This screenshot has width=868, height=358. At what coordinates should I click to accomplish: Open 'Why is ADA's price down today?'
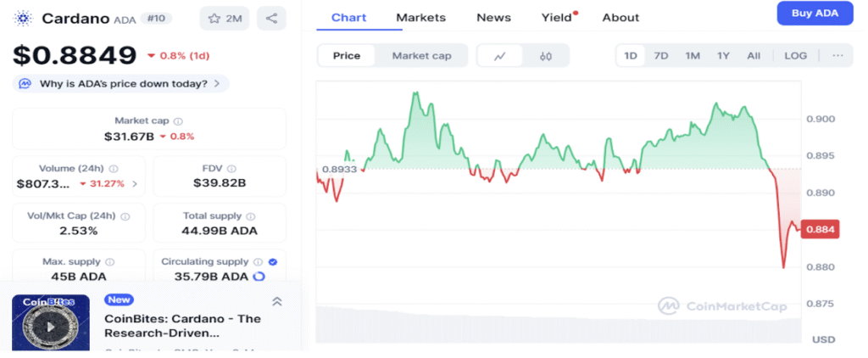(x=120, y=84)
